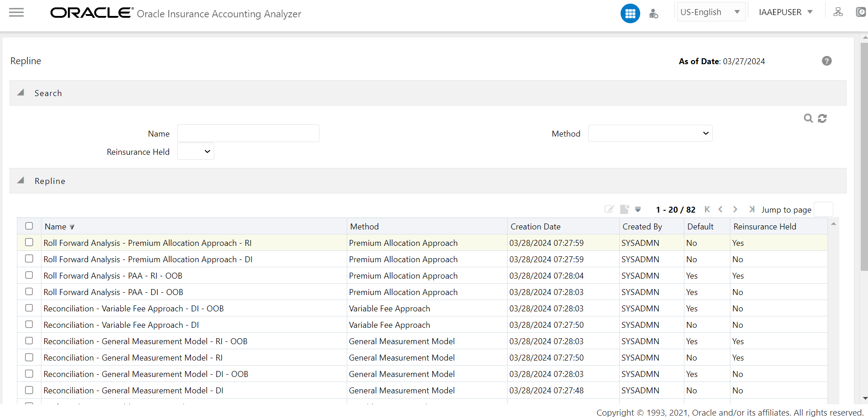Click the As of Date value
Viewport: 868px width, 417px height.
pyautogui.click(x=744, y=61)
